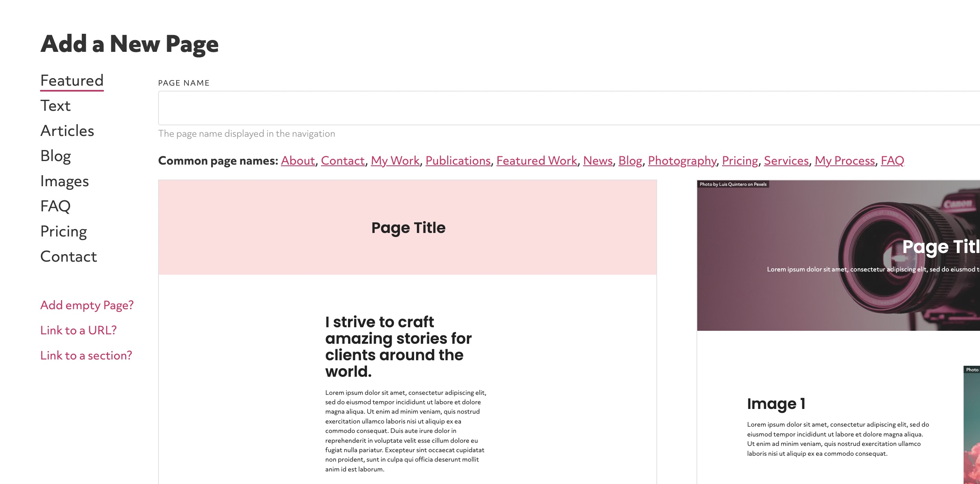
Task: Use the About common page name
Action: 298,161
